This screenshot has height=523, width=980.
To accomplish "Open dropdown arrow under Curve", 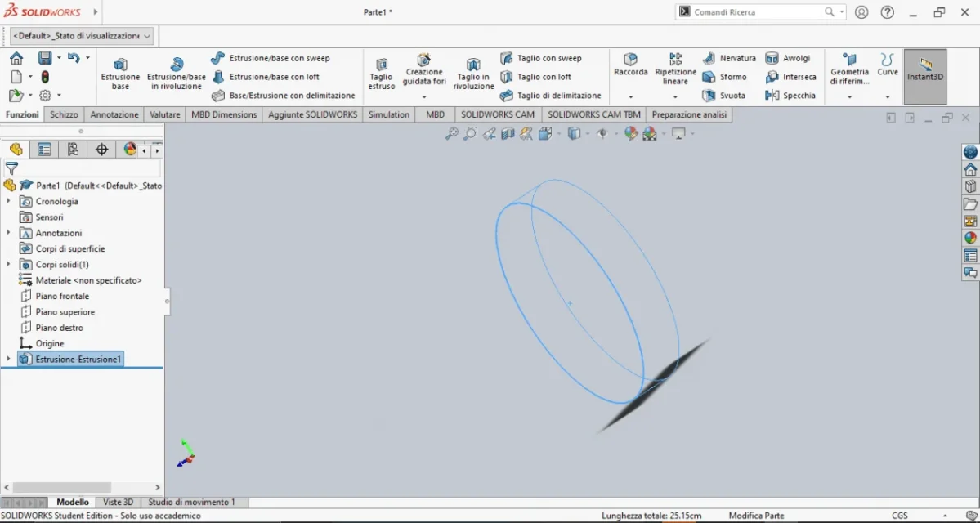I will (x=888, y=97).
